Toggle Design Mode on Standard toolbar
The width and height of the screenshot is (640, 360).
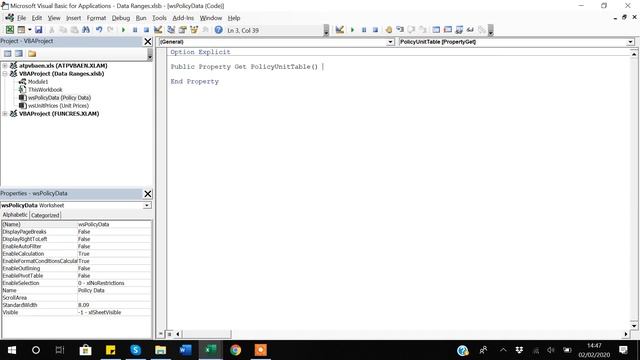click(x=158, y=30)
